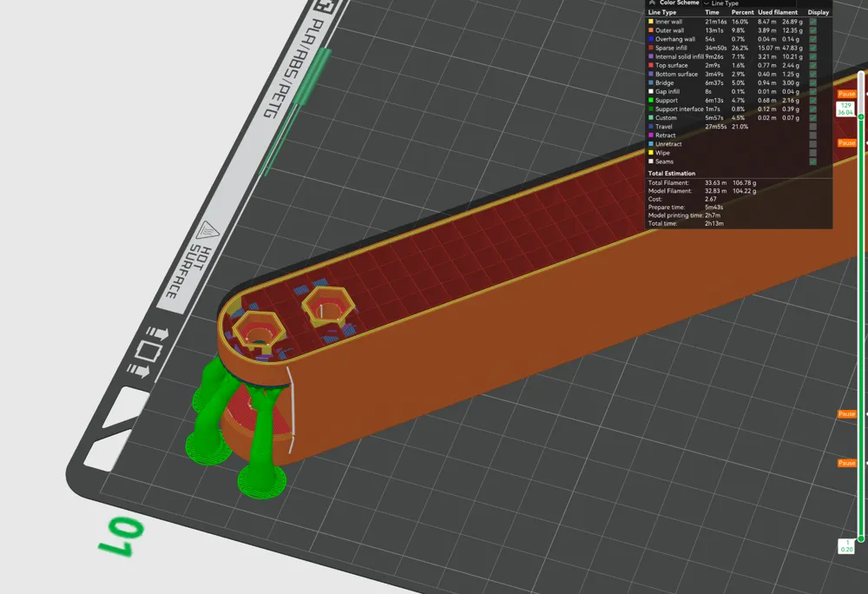Viewport: 868px width, 594px height.
Task: Click the 'Line Type' column header
Action: point(662,12)
